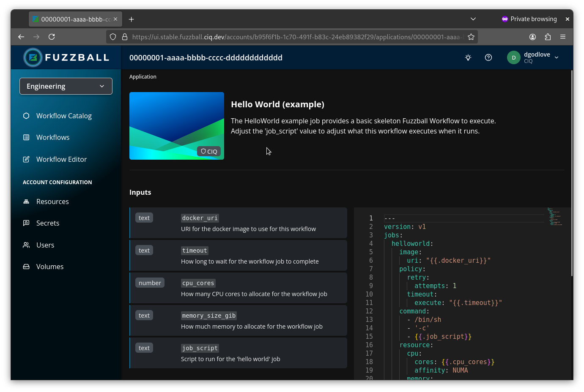Open the Users section icon
The width and height of the screenshot is (584, 392).
pos(26,245)
